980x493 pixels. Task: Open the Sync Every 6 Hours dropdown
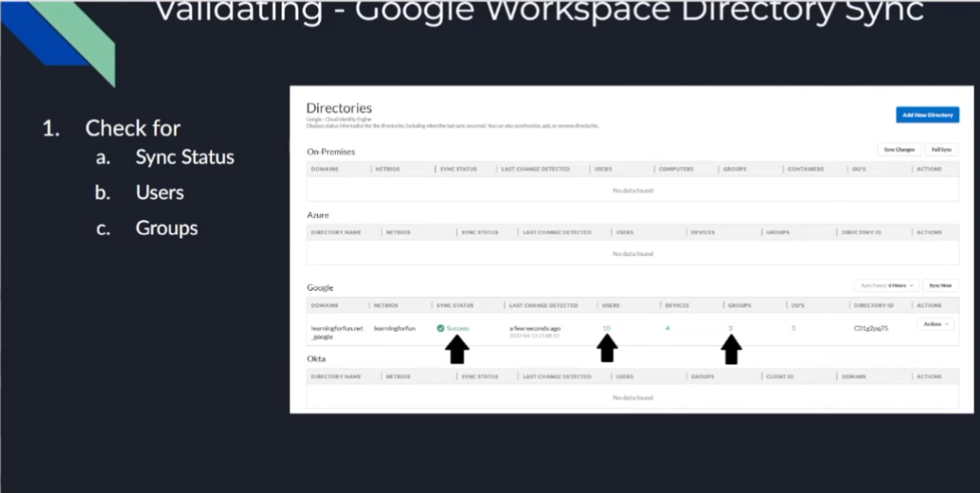(x=887, y=285)
